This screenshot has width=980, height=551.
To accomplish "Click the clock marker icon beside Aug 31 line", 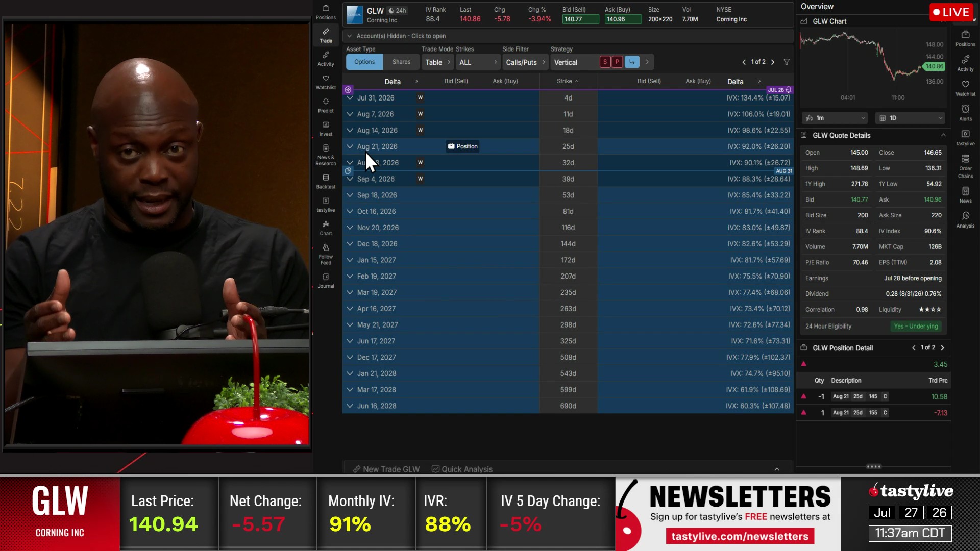I will tap(348, 171).
